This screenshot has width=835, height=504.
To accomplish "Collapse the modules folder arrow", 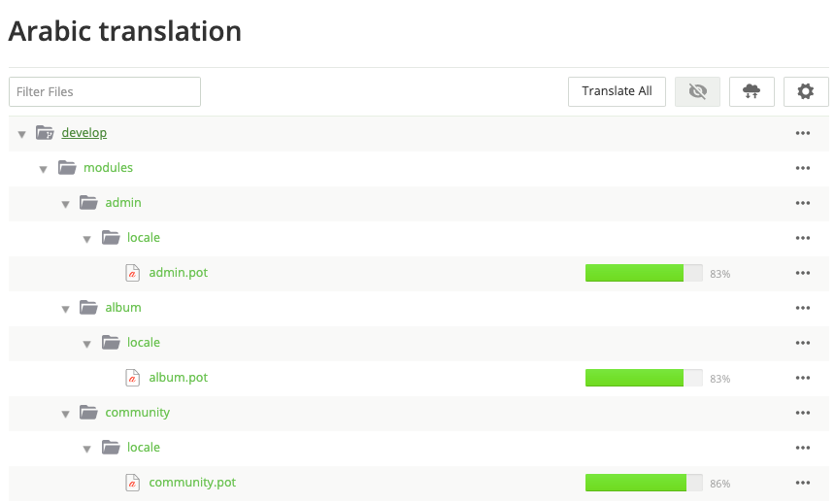I will point(44,169).
